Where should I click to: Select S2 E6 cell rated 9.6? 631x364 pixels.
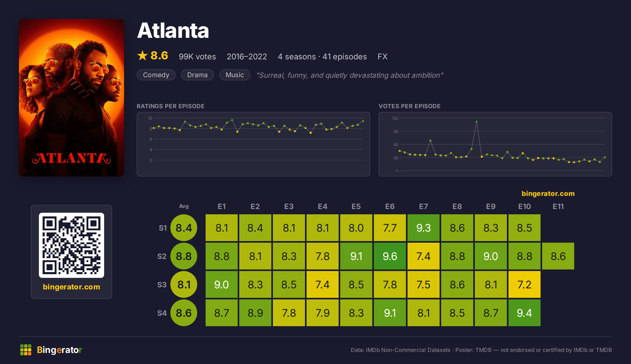pyautogui.click(x=390, y=256)
